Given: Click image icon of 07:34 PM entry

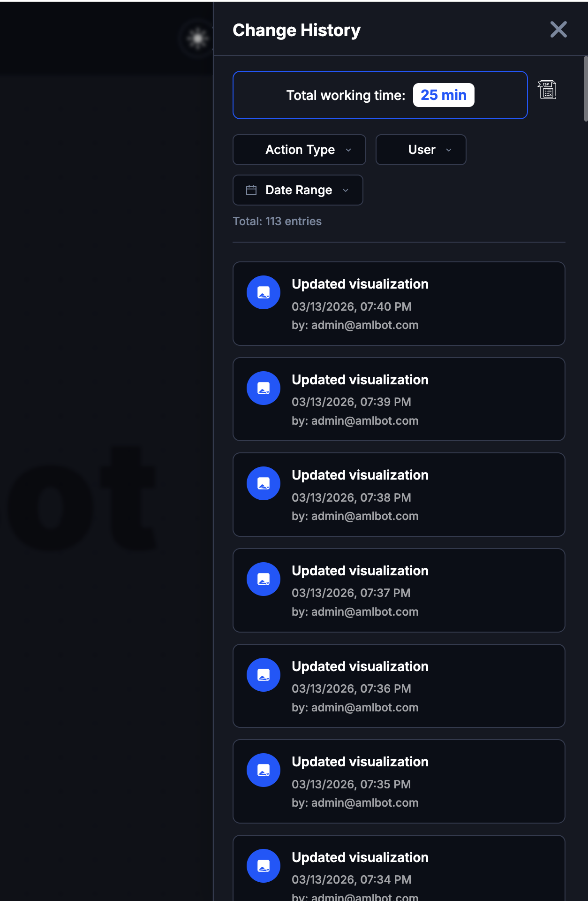Looking at the screenshot, I should tap(264, 866).
